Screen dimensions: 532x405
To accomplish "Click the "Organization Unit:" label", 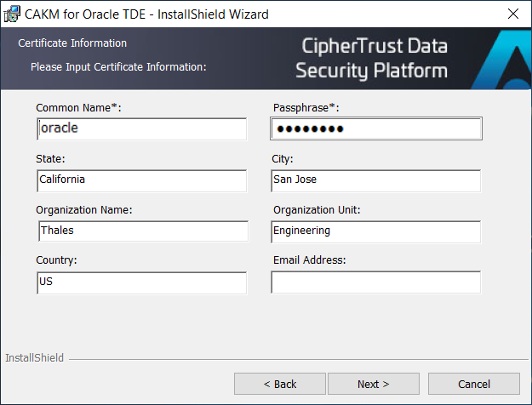I will click(317, 210).
